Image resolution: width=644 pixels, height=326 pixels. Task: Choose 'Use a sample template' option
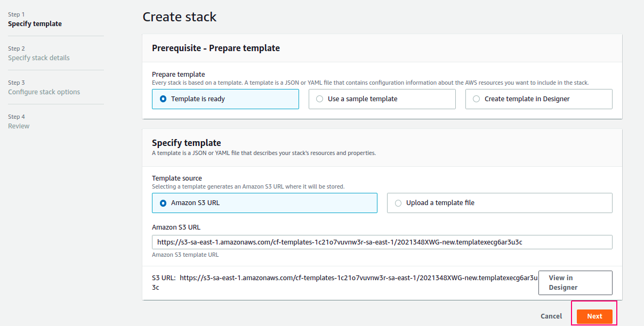(382, 99)
